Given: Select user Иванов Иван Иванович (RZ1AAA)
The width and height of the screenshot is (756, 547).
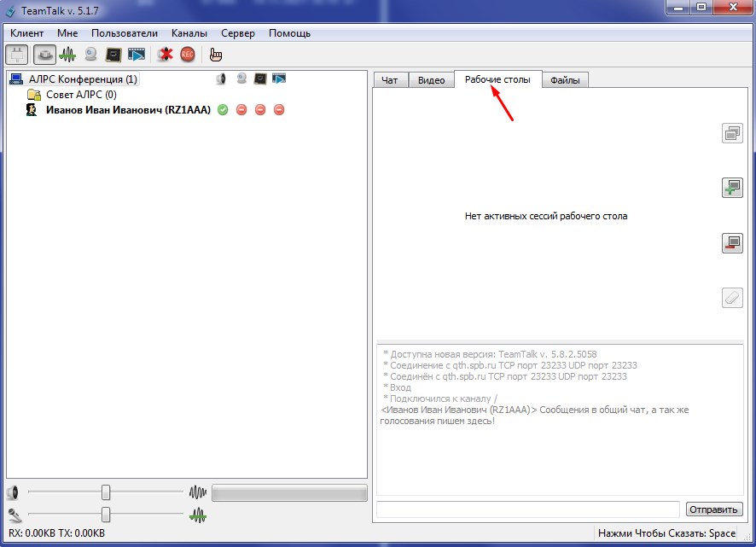Looking at the screenshot, I should [128, 110].
